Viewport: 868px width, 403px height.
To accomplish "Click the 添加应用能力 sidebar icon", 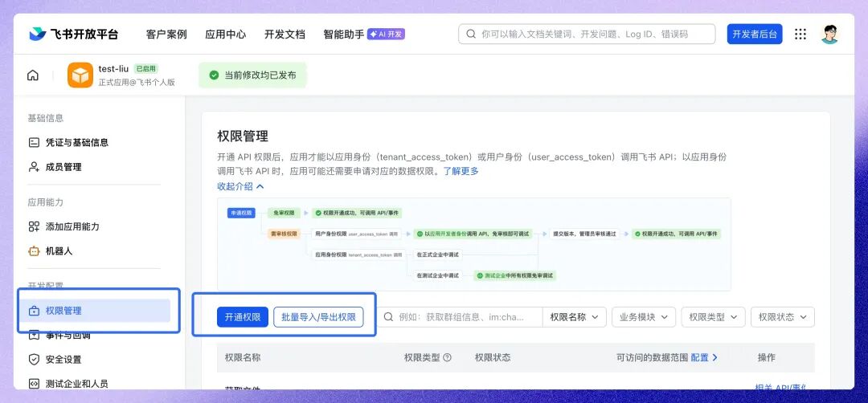I will pyautogui.click(x=34, y=226).
